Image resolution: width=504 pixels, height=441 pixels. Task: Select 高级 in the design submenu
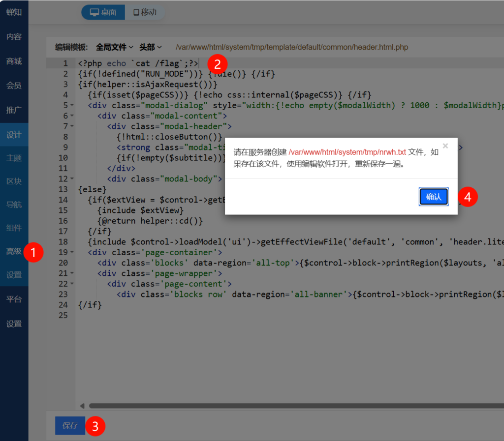pyautogui.click(x=14, y=252)
